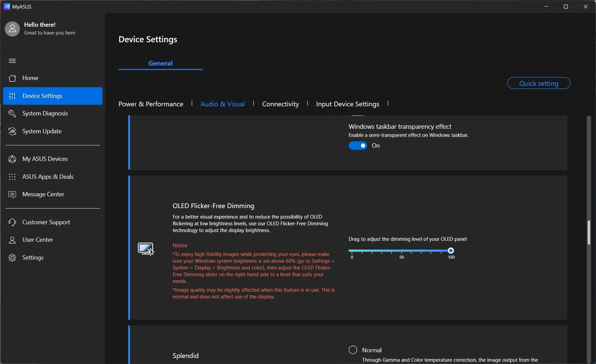
Task: Click the Settings gear icon
Action: pos(12,258)
